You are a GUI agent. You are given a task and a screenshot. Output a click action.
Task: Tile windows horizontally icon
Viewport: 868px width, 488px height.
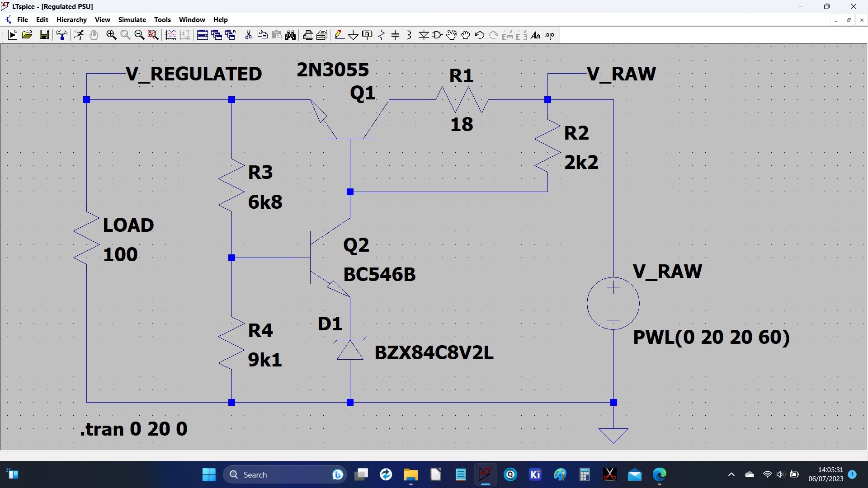pos(203,35)
